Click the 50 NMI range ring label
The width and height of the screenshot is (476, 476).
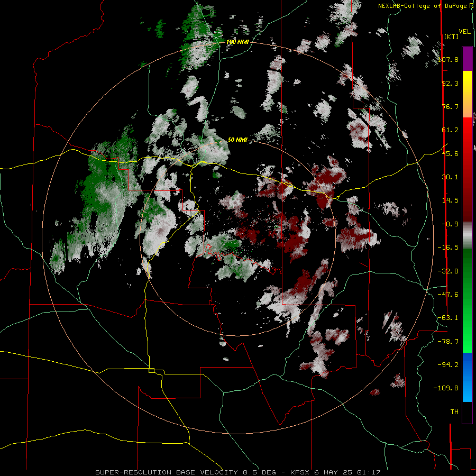tap(237, 140)
